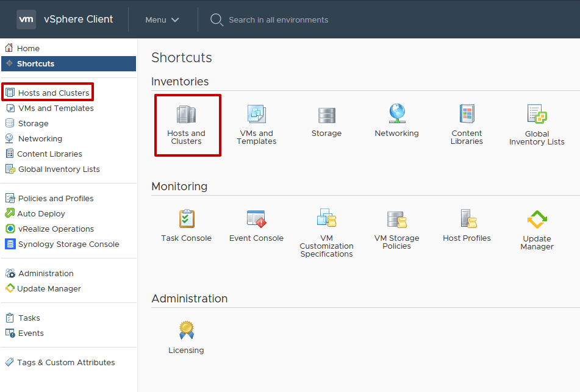Select the Host Profiles icon
Image resolution: width=580 pixels, height=392 pixels.
tap(467, 219)
